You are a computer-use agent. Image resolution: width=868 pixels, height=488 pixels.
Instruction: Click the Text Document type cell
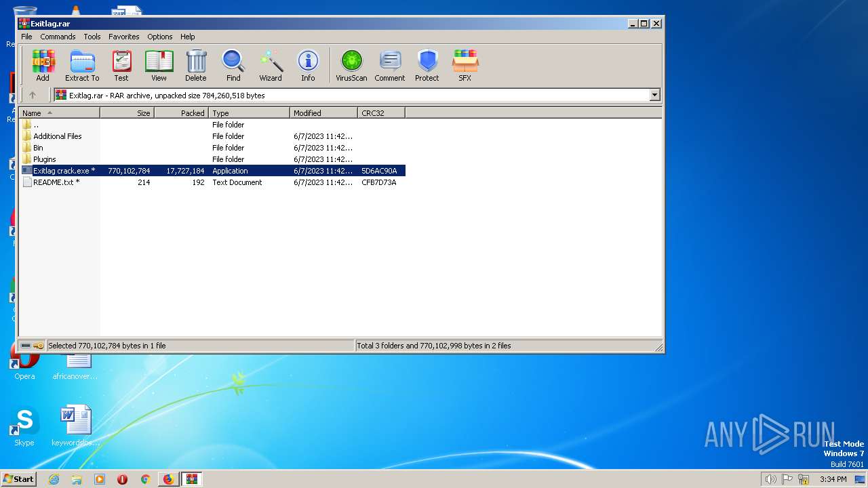(x=237, y=182)
